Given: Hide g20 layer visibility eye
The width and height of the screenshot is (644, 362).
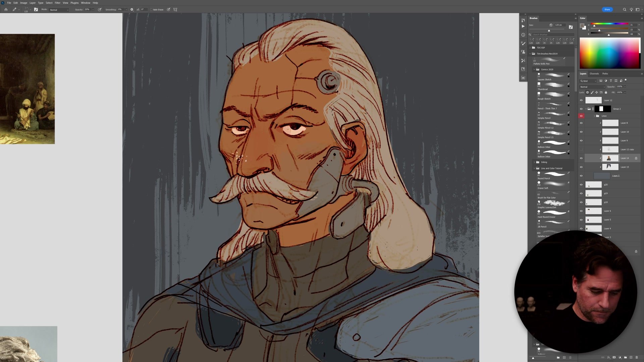Looking at the screenshot, I should pos(581,185).
